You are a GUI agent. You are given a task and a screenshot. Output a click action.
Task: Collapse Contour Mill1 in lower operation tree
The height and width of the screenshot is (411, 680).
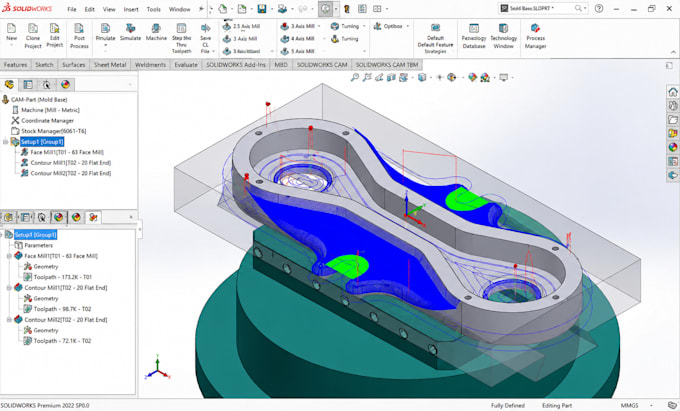click(9, 288)
